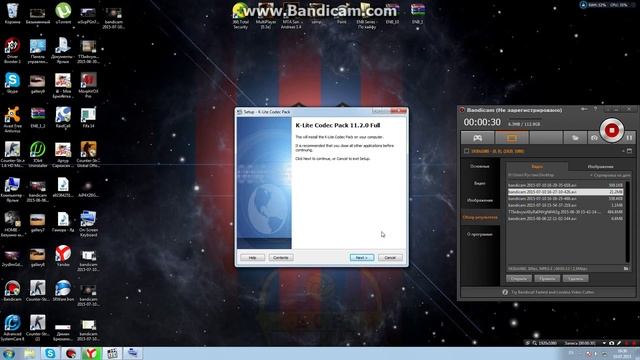
Task: Pause the Bandicam recording
Action: 629,138
